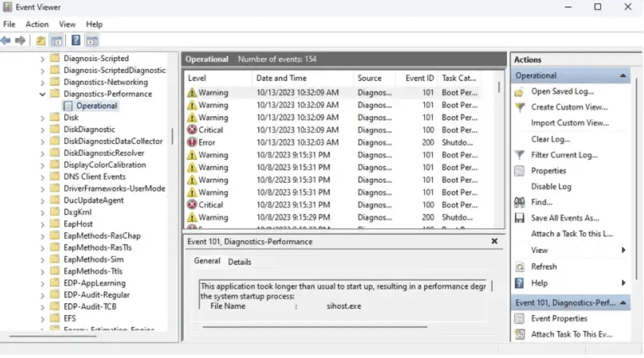Click the Back navigation arrow in toolbar

point(5,40)
